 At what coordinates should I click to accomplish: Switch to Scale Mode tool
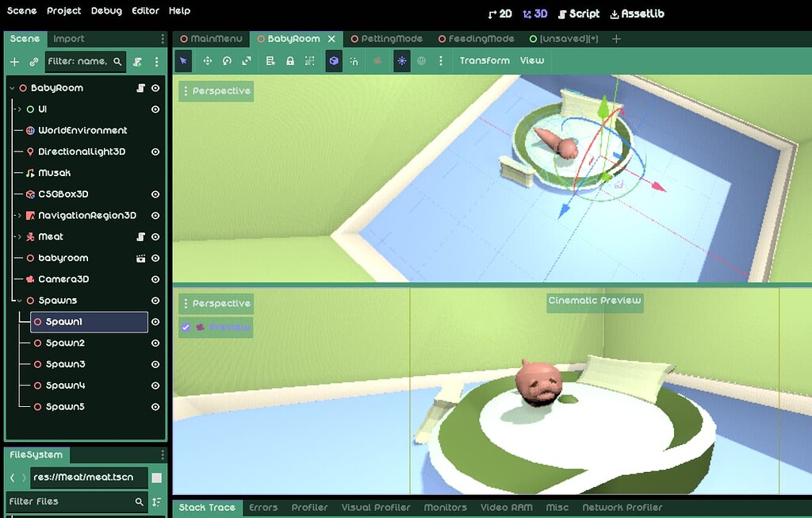[247, 61]
